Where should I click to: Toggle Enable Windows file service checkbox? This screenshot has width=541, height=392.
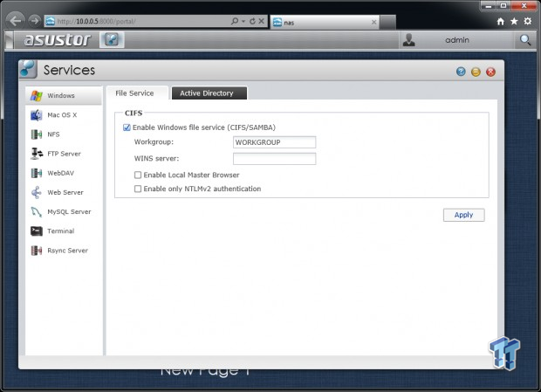[127, 127]
